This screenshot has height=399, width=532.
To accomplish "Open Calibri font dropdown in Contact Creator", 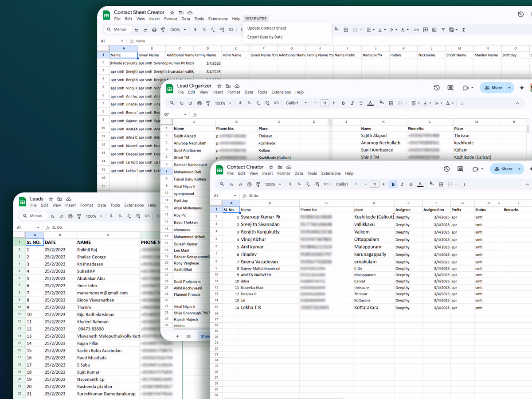I will pyautogui.click(x=346, y=184).
